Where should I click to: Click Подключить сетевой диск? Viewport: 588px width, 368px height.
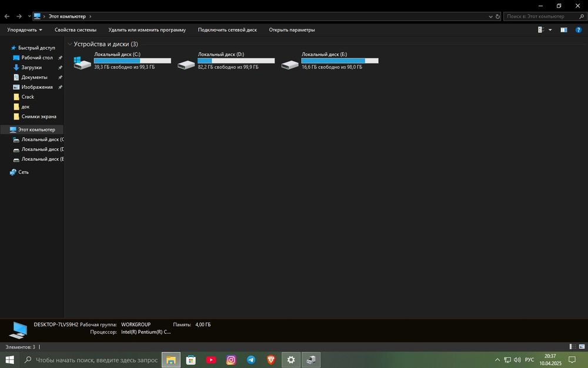click(227, 29)
